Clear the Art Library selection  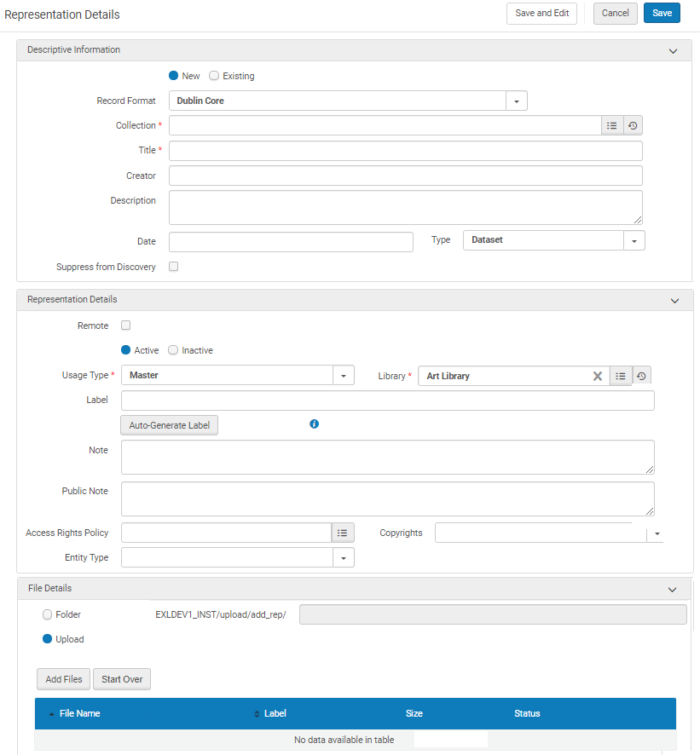(598, 376)
